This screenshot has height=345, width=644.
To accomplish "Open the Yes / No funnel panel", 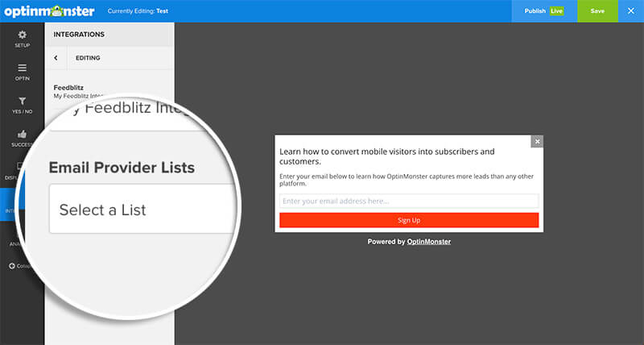I will point(23,106).
